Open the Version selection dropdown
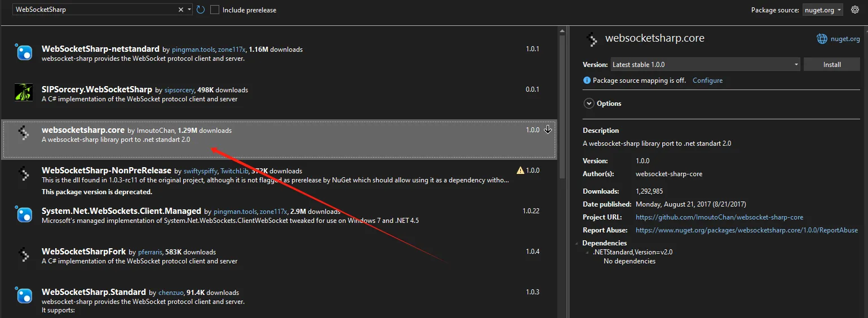Screen dimensions: 868x318 click(705, 65)
